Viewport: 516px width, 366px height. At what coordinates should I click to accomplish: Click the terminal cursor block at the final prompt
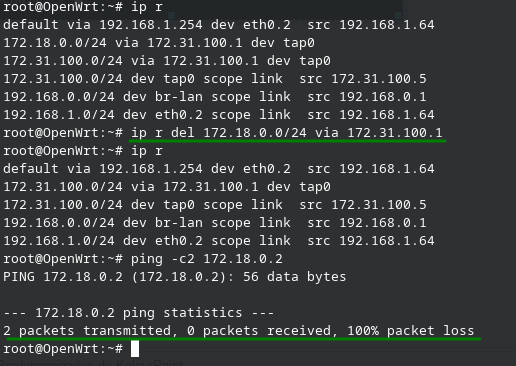tap(135, 349)
